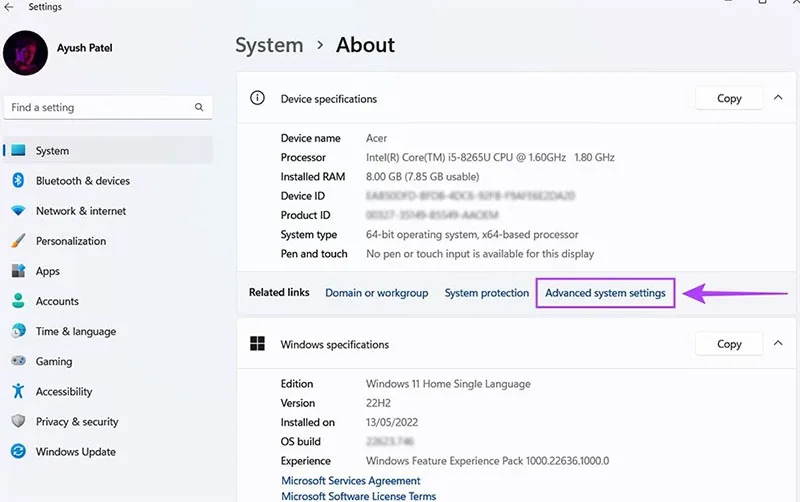This screenshot has height=502, width=800.
Task: Open Accounts label in sidebar
Action: (57, 302)
